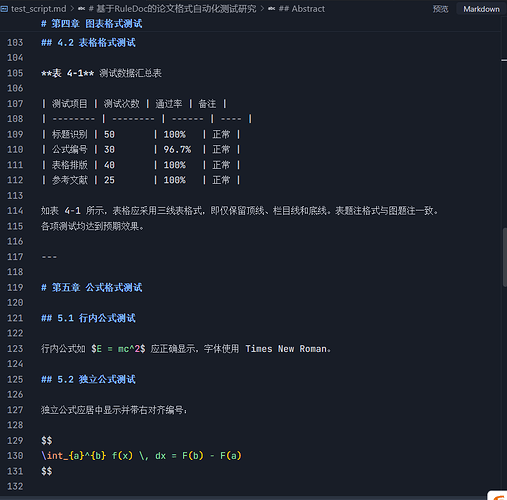Click the paragraph starting 如表 4-1 所示
Image resolution: width=507 pixels, height=500 pixels.
(x=239, y=211)
